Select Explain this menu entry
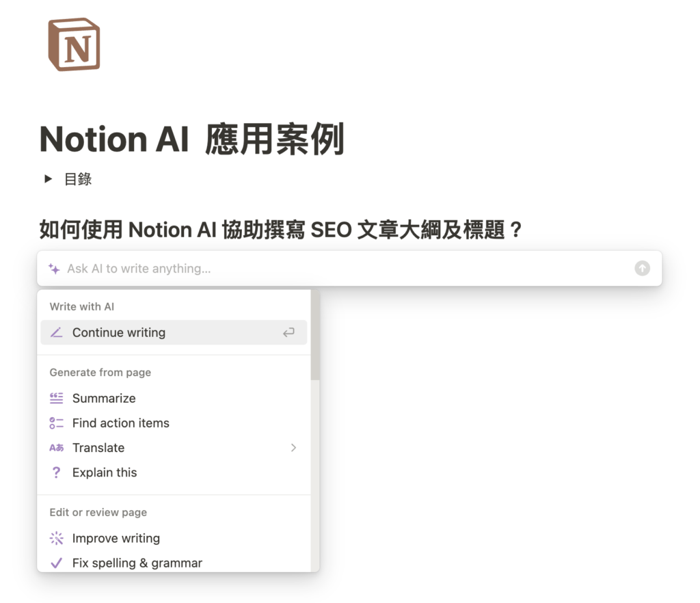Viewport: 700px width, 603px height. [174, 472]
